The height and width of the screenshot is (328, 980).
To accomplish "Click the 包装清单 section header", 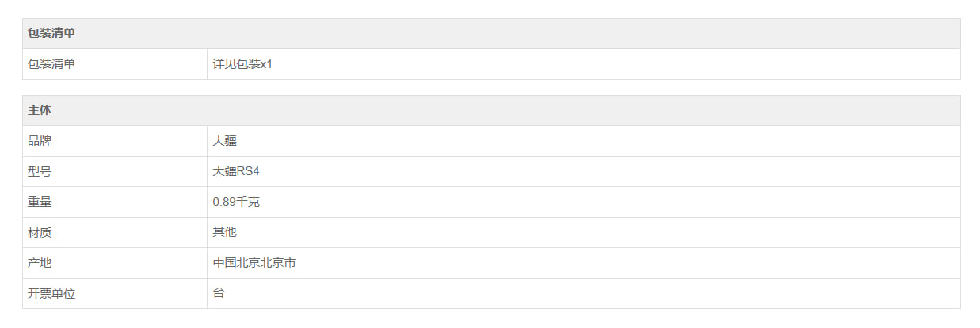I will (52, 33).
